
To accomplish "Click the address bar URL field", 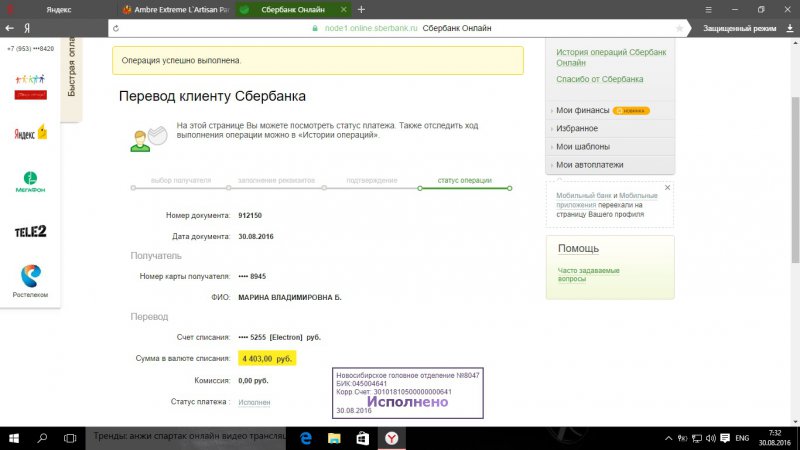I will (x=398, y=28).
